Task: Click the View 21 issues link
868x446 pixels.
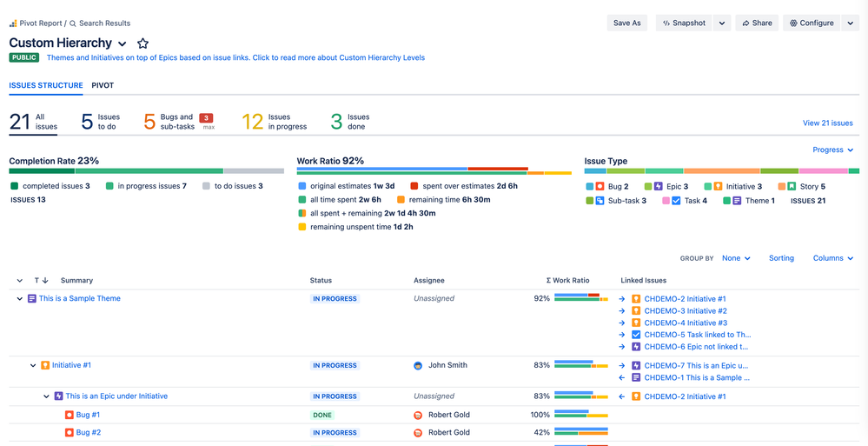Action: point(827,123)
